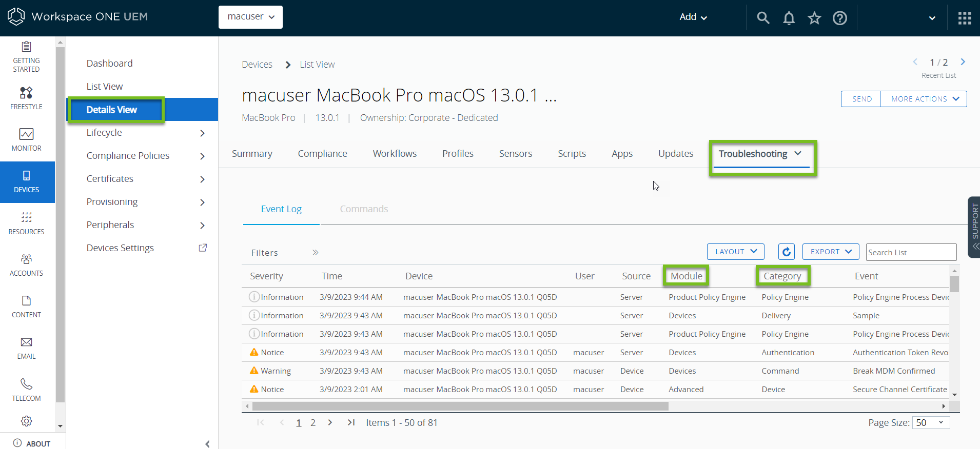Click the vertical scrollbar of the event table
980x449 pixels.
pyautogui.click(x=954, y=283)
